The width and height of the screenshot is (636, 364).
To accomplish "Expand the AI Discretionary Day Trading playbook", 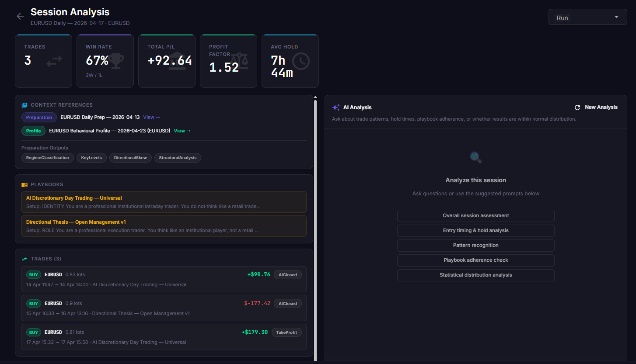I will coord(164,202).
